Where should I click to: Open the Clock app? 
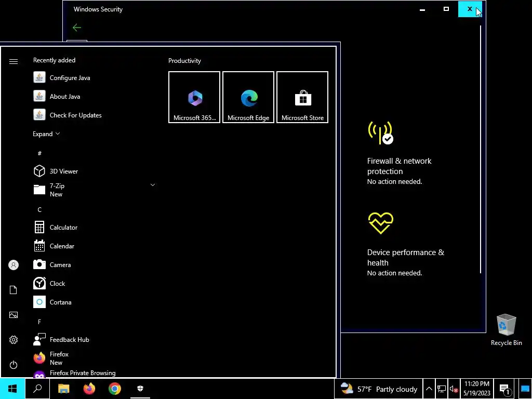[95, 283]
